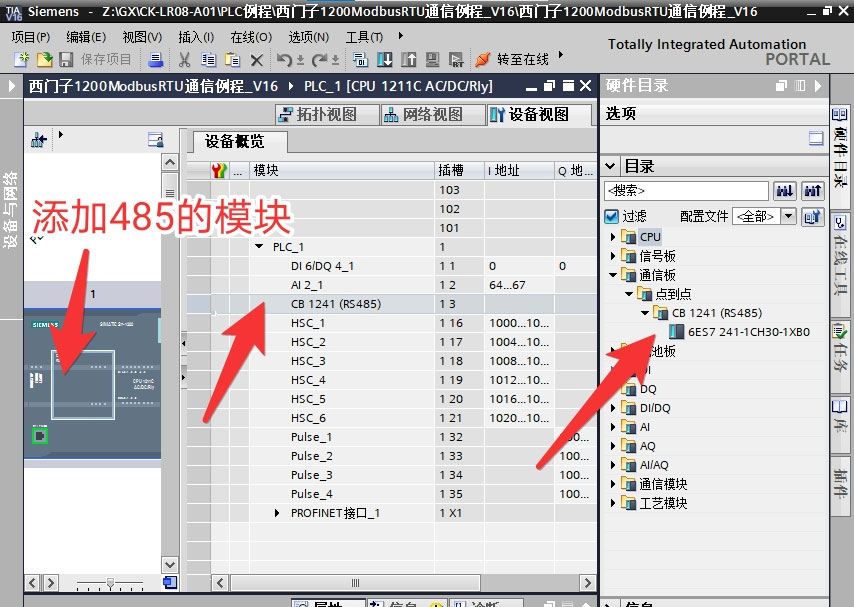Click the paste icon
Screen dimensions: 854x607
[x=233, y=59]
